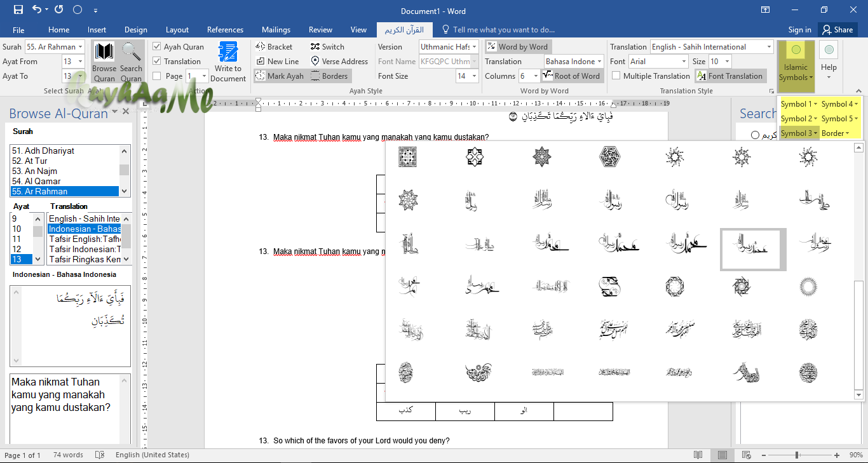Open Ribbon Display Options in title bar
The width and height of the screenshot is (868, 463).
(765, 10)
